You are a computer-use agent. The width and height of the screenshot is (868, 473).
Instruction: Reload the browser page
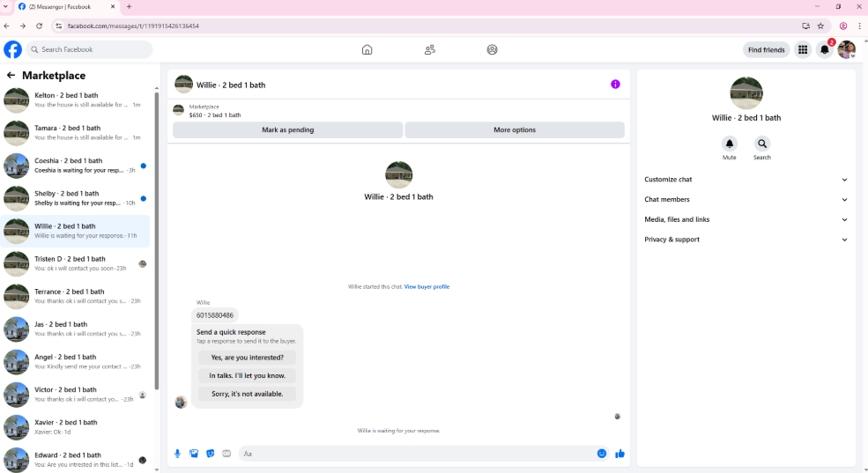40,26
